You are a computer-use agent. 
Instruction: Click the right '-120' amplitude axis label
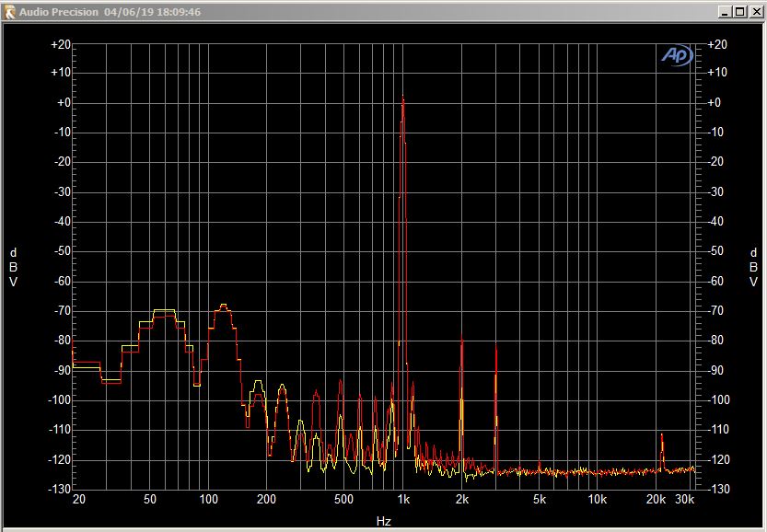tap(718, 459)
